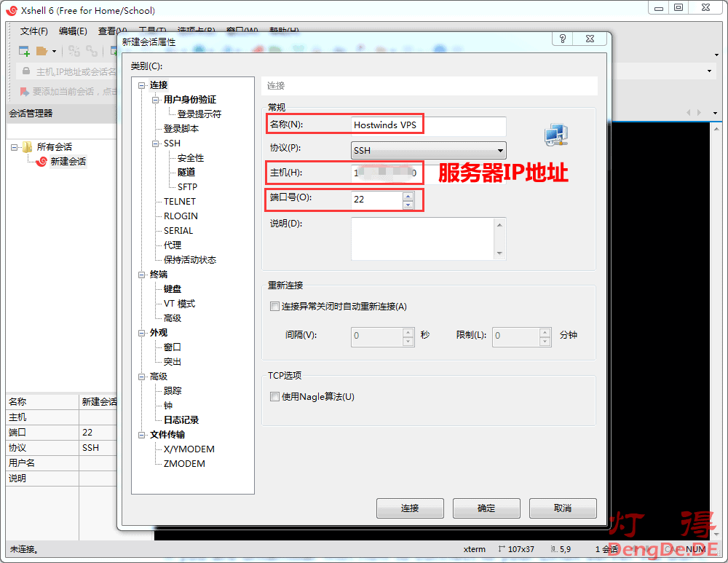Select 跟踪 under 高级
This screenshot has width=728, height=563.
tap(173, 391)
